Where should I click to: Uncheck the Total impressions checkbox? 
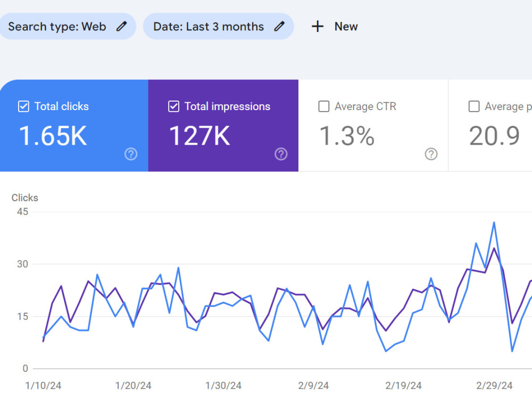coord(174,106)
